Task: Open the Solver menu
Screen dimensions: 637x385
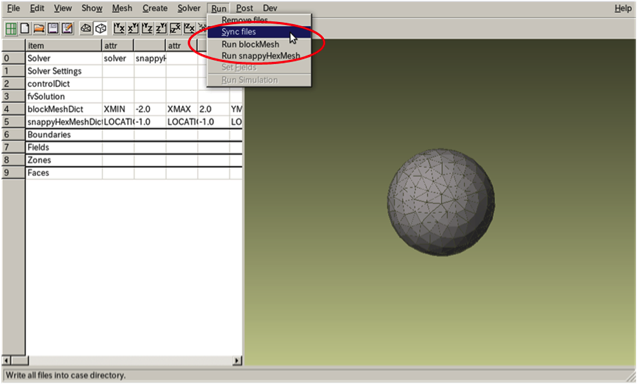Action: pos(189,8)
